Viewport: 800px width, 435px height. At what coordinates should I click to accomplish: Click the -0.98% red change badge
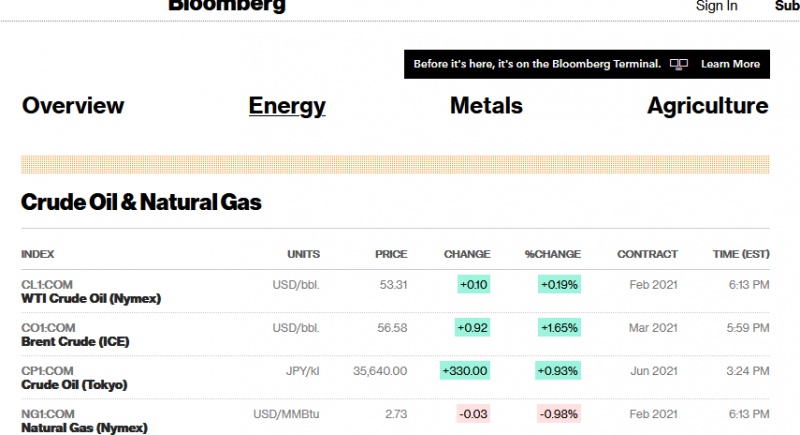click(x=559, y=414)
